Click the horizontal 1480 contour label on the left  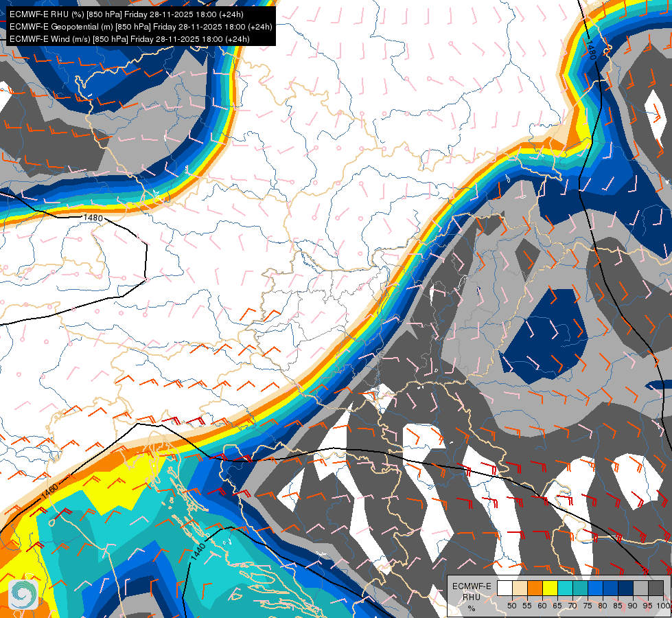(x=93, y=218)
